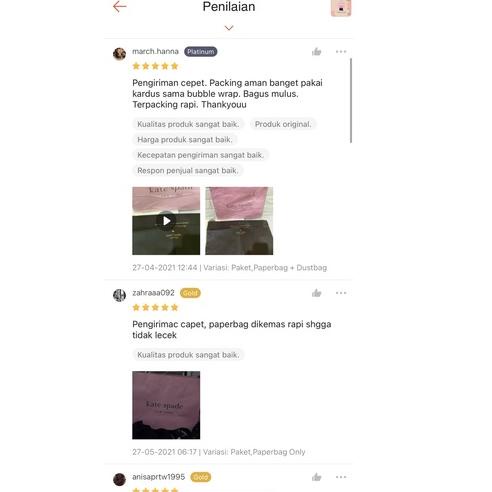Open more options on anisaprtw1995's review
The height and width of the screenshot is (492, 492).
[341, 477]
